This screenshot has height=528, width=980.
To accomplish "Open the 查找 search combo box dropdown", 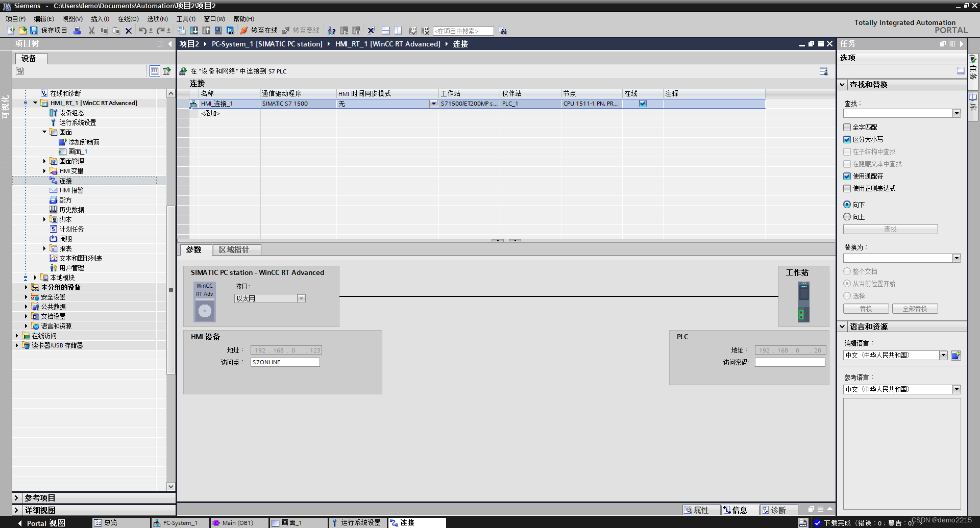I will click(957, 113).
